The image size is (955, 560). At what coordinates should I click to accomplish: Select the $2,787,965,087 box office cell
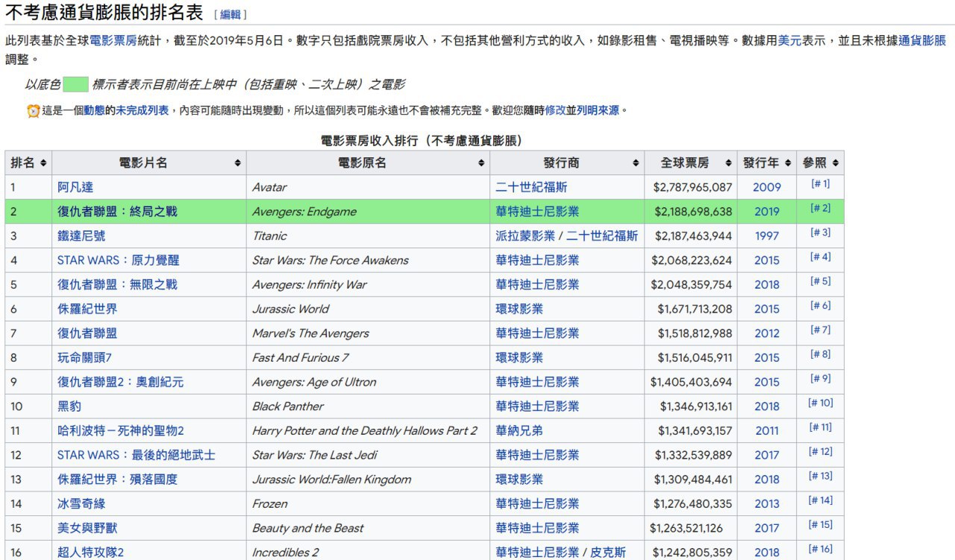pos(692,187)
